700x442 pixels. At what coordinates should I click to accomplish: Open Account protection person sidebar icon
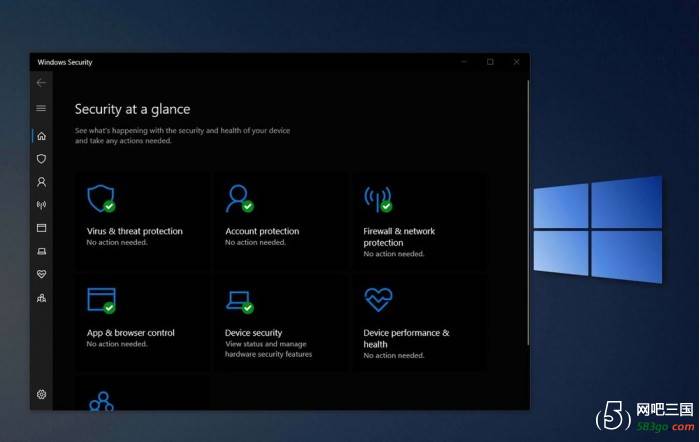click(42, 182)
